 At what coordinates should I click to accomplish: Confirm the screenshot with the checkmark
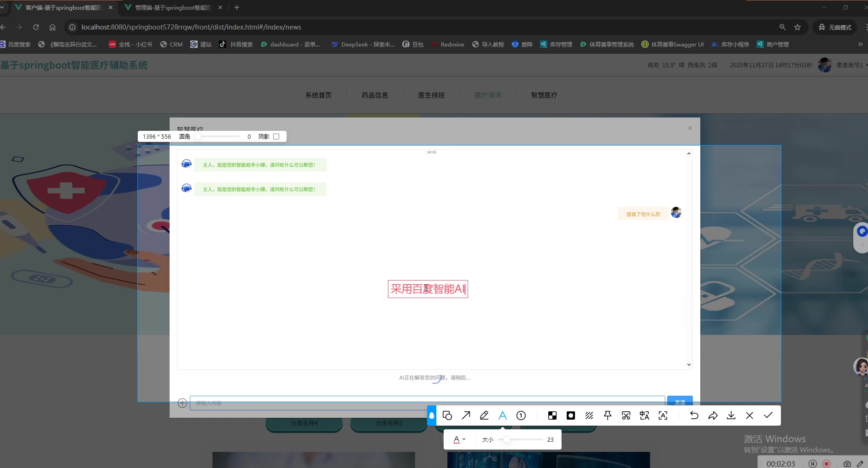pyautogui.click(x=768, y=415)
